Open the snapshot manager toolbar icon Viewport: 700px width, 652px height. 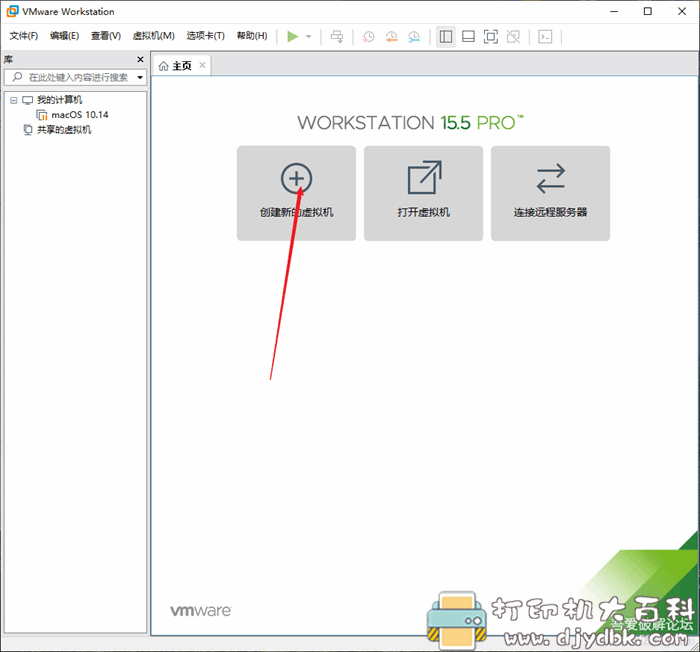pyautogui.click(x=414, y=37)
